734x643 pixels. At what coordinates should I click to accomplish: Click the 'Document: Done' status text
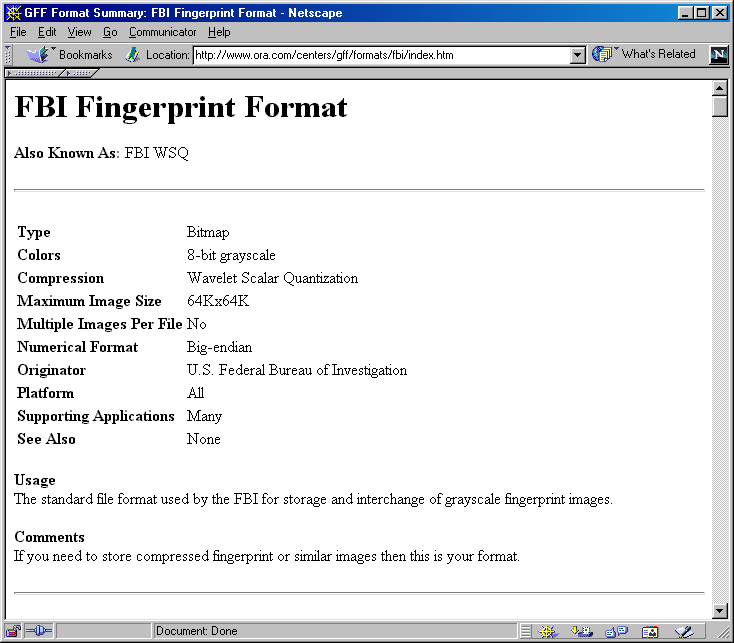coord(196,631)
